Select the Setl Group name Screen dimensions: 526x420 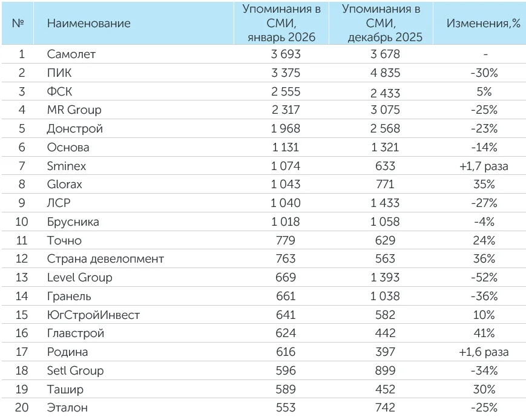pos(75,370)
